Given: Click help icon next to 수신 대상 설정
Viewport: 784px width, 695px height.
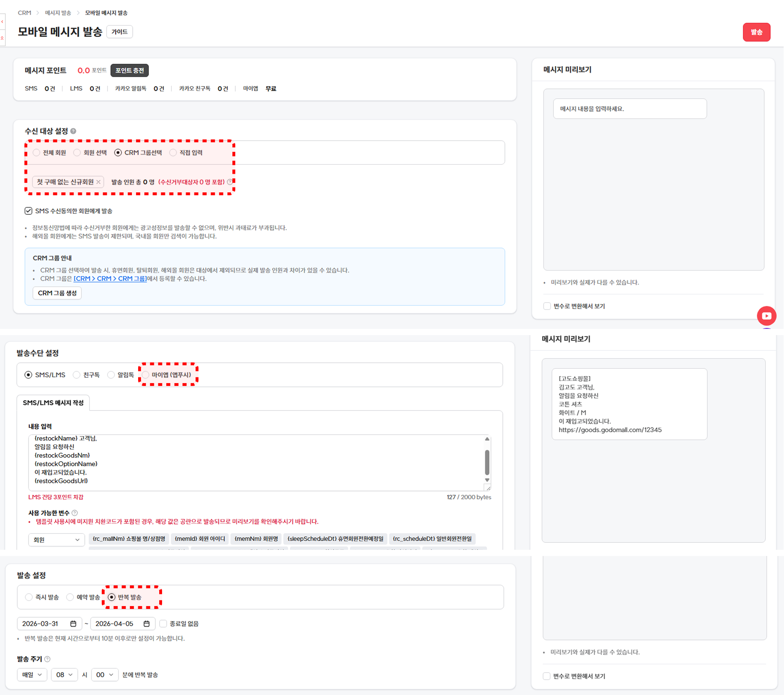Looking at the screenshot, I should click(x=73, y=131).
